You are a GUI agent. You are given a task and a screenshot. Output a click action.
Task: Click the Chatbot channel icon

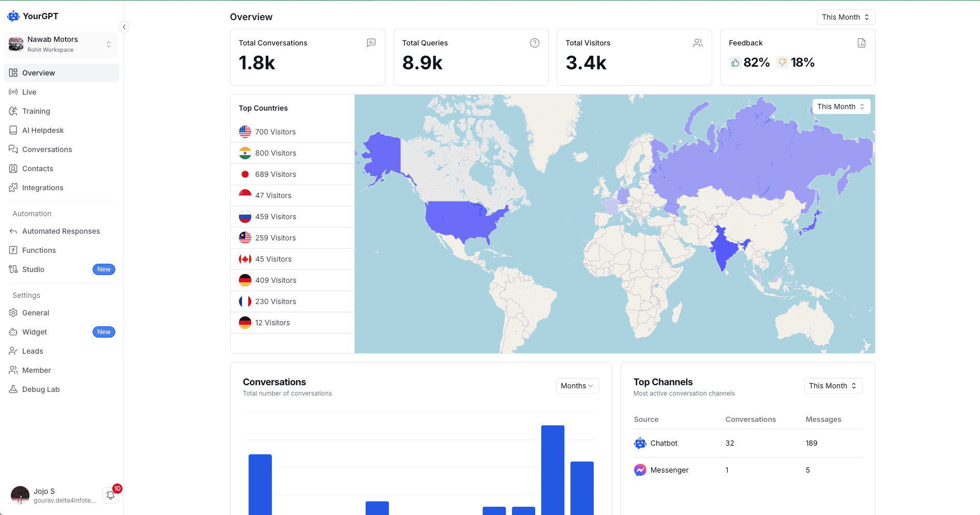point(640,443)
